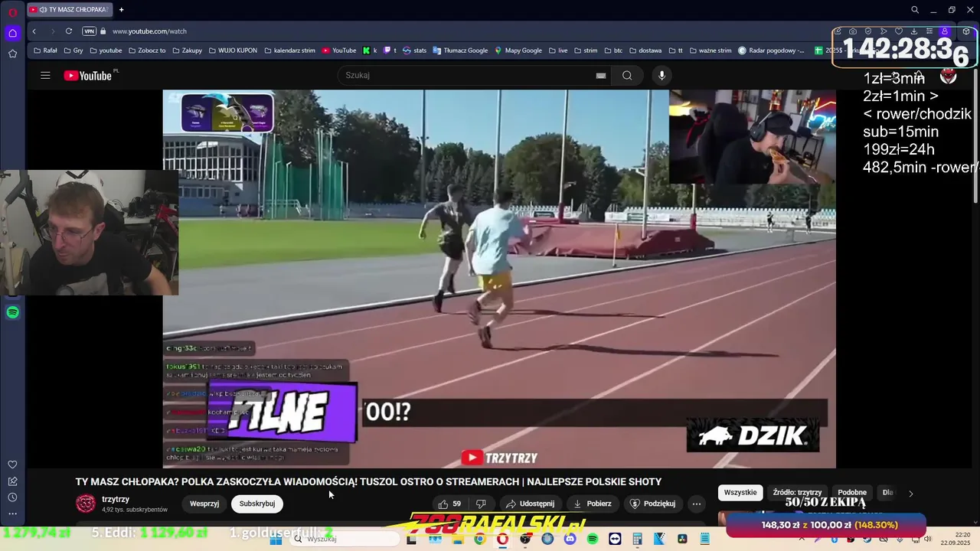Open the btc bookmarks folder

coord(614,51)
